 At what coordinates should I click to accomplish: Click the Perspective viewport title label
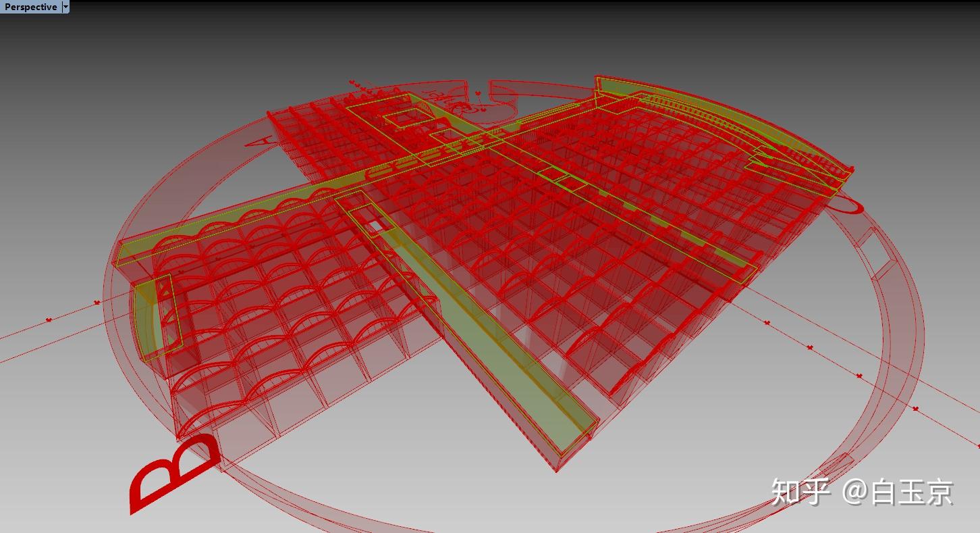click(x=30, y=7)
